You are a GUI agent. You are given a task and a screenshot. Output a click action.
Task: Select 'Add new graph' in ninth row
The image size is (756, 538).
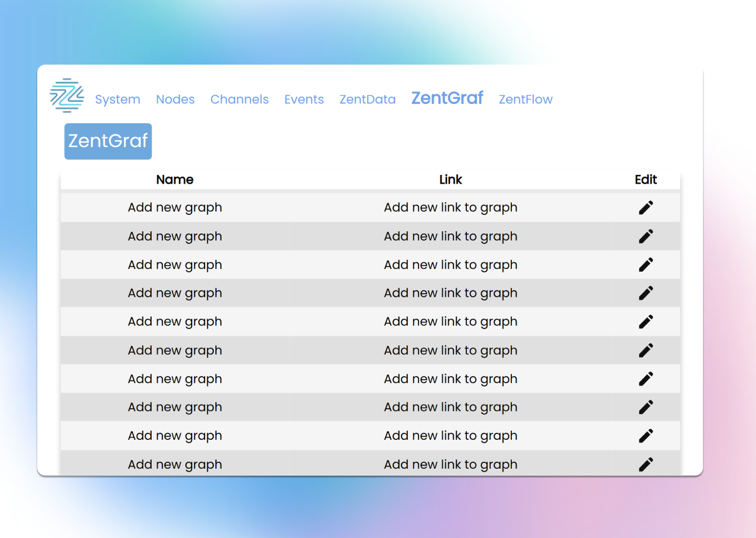175,436
